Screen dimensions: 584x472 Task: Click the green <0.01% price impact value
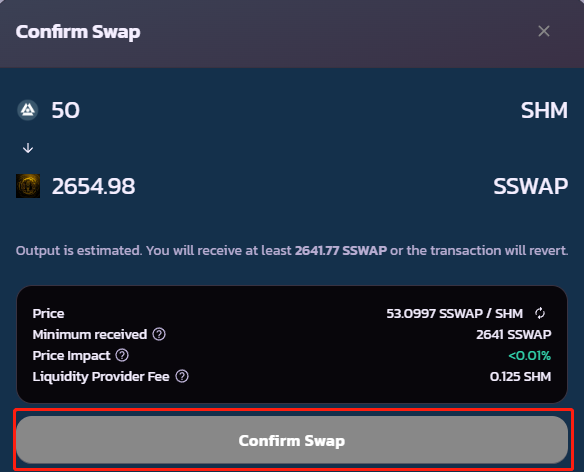530,355
